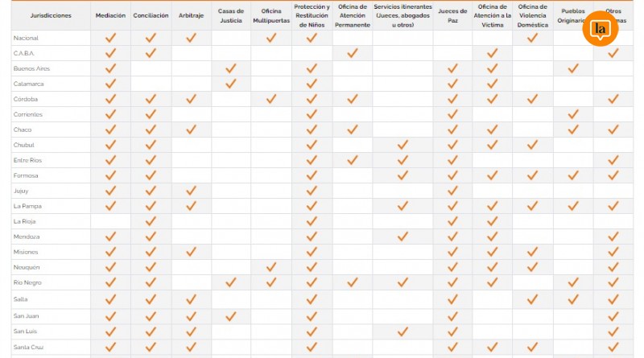Click San Luis' Servicios itinerantes checkmark
The image size is (644, 358).
click(402, 331)
